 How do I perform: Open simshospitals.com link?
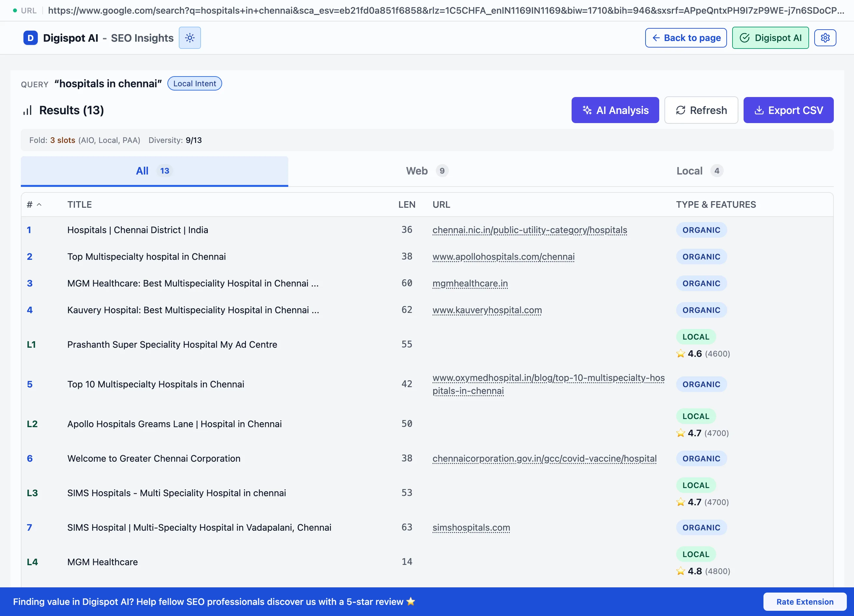(x=471, y=527)
